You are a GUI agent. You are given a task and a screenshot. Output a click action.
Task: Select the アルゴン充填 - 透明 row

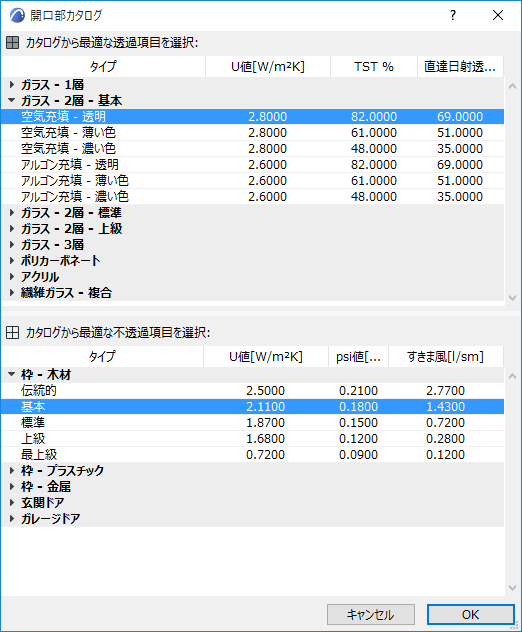(x=252, y=164)
